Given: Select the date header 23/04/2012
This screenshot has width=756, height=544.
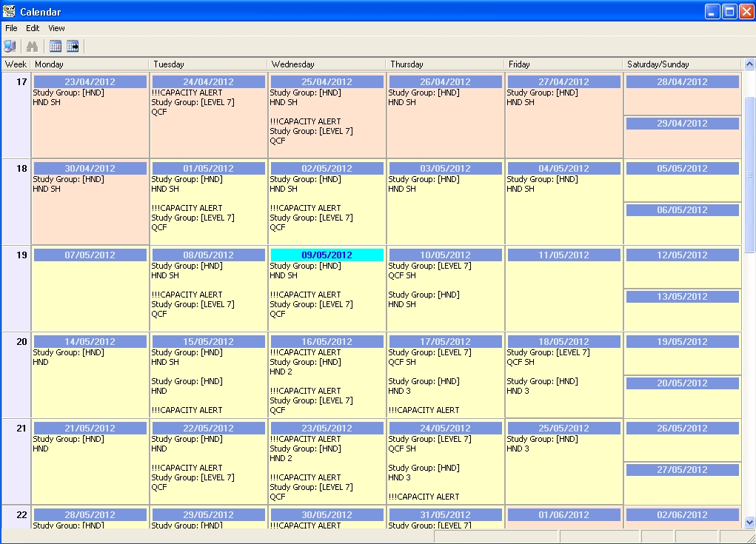Looking at the screenshot, I should pyautogui.click(x=90, y=82).
